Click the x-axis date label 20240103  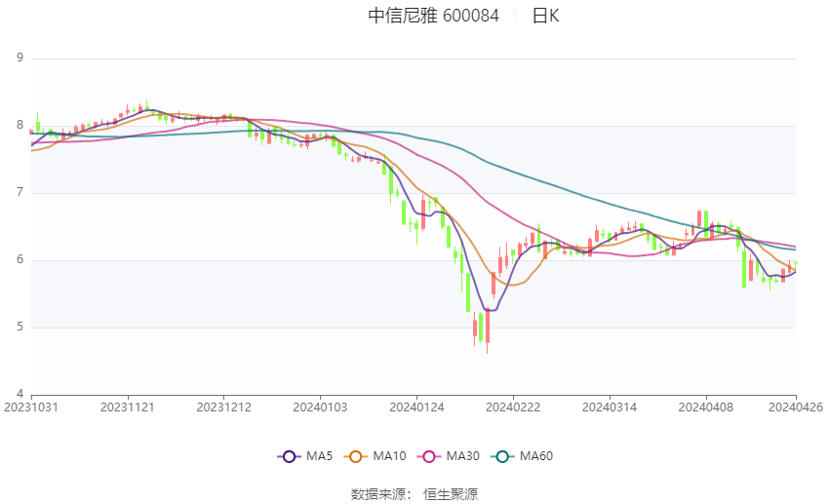pos(320,407)
